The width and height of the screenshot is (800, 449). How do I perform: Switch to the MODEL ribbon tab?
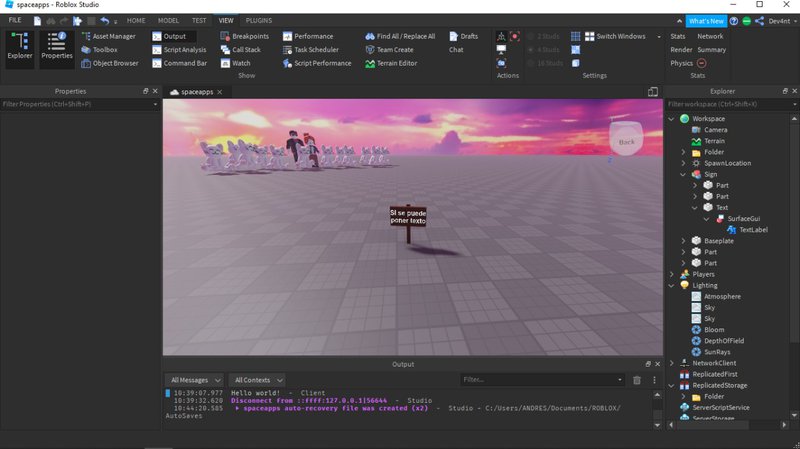click(168, 20)
